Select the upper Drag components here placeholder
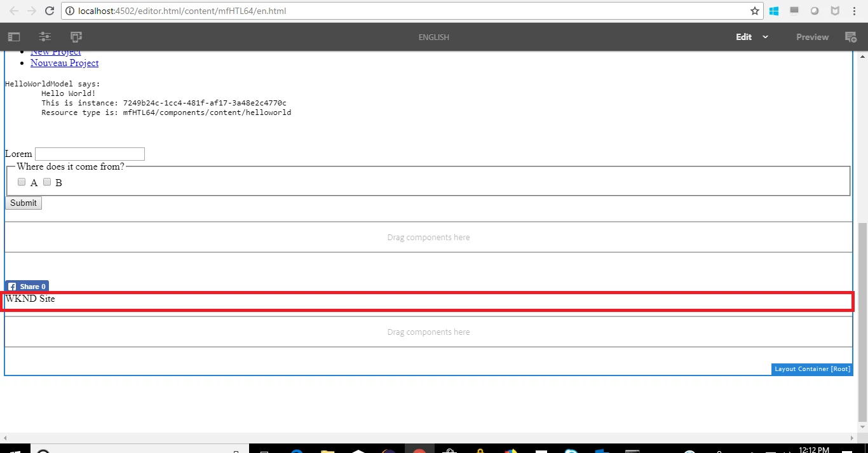 (428, 237)
